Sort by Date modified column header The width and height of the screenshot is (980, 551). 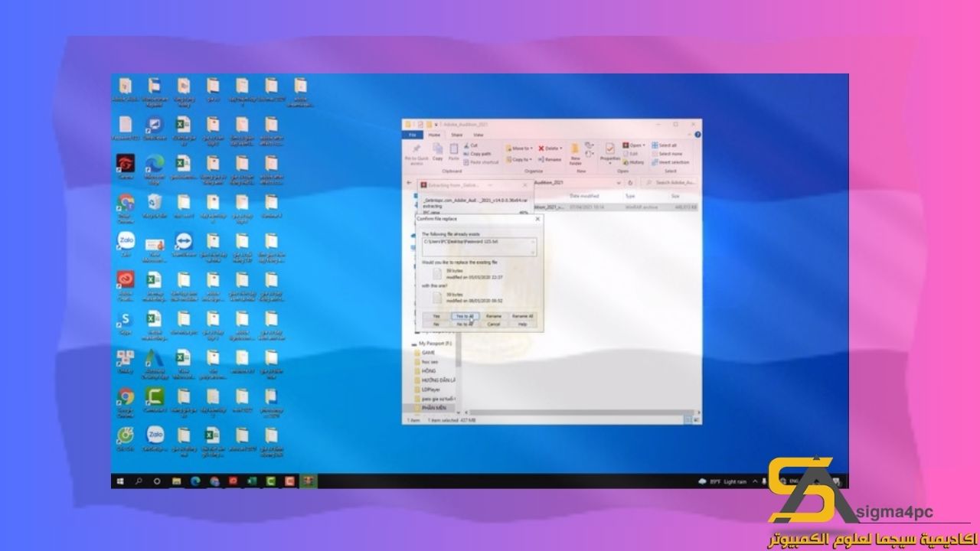tap(584, 196)
